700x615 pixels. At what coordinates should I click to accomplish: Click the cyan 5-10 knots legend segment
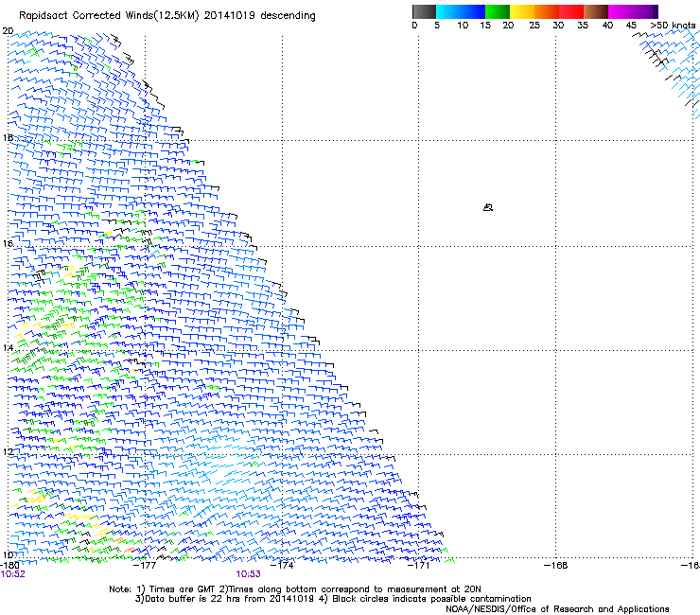click(447, 11)
